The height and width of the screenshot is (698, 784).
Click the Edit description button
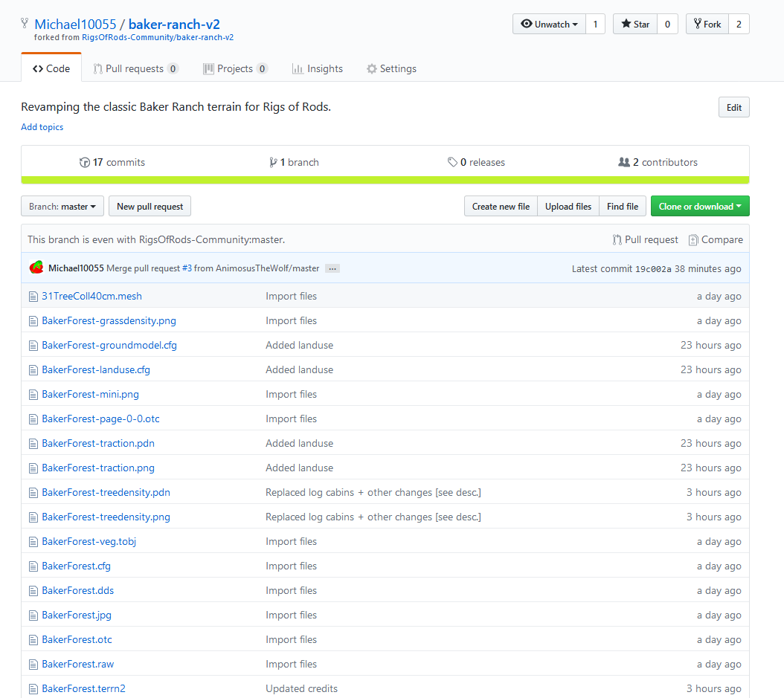point(734,108)
